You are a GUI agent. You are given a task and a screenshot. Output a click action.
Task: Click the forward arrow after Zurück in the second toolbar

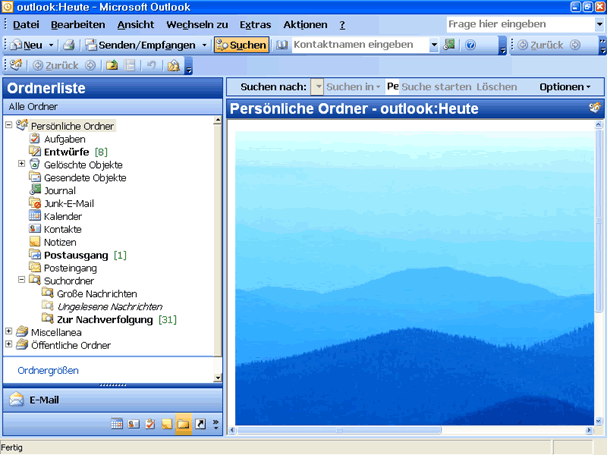click(90, 66)
